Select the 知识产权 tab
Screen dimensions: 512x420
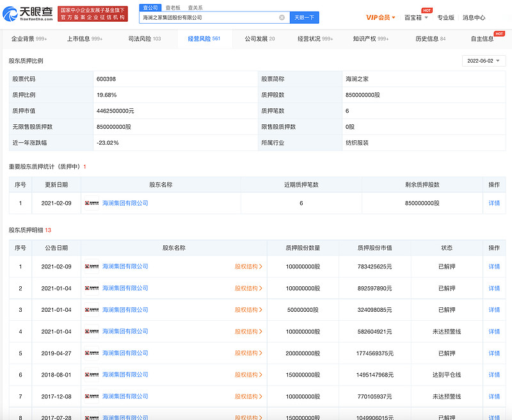pos(371,39)
